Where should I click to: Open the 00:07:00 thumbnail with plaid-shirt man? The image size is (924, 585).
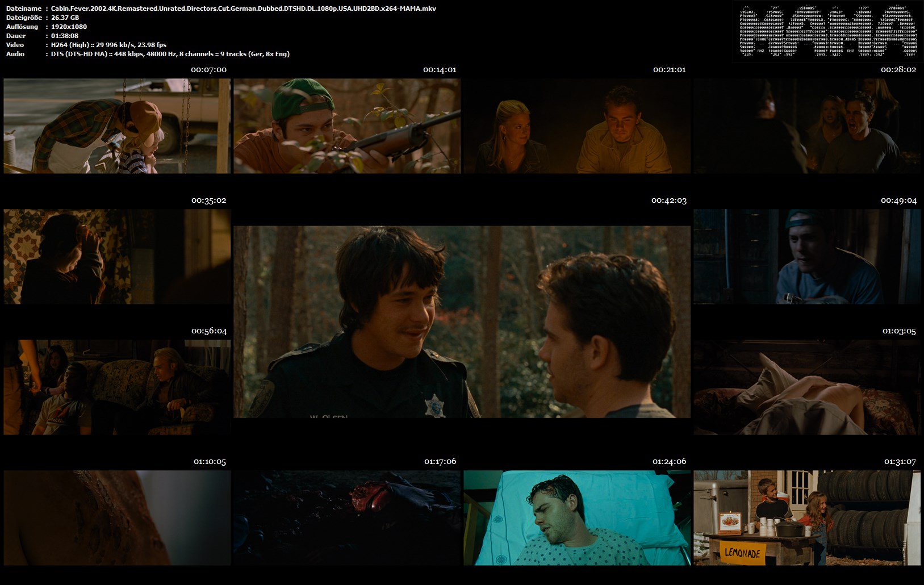point(117,126)
